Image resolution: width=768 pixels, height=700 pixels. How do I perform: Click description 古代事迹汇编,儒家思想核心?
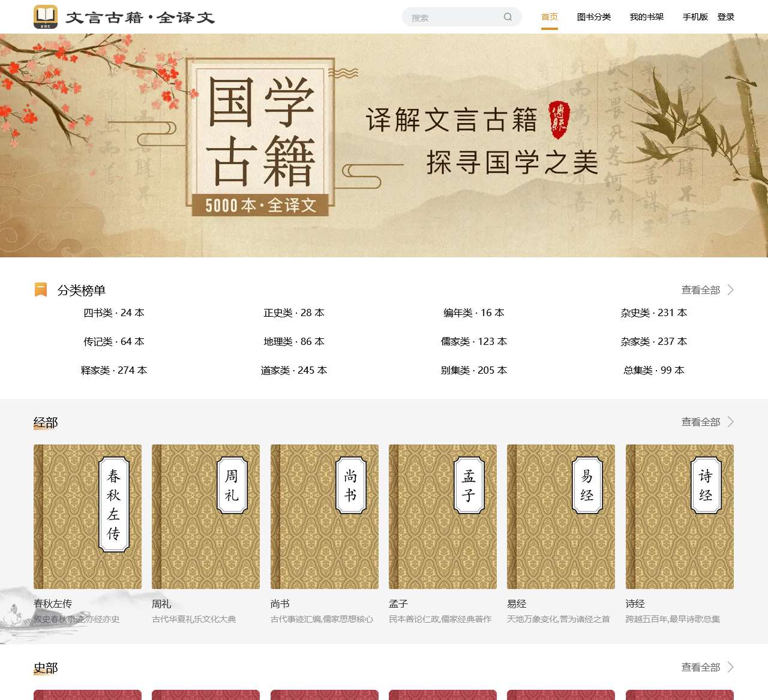(x=322, y=619)
